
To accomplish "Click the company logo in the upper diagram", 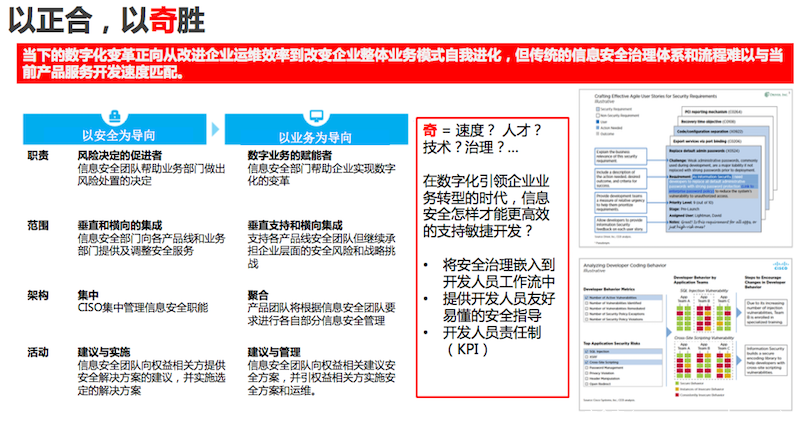I will click(x=776, y=94).
